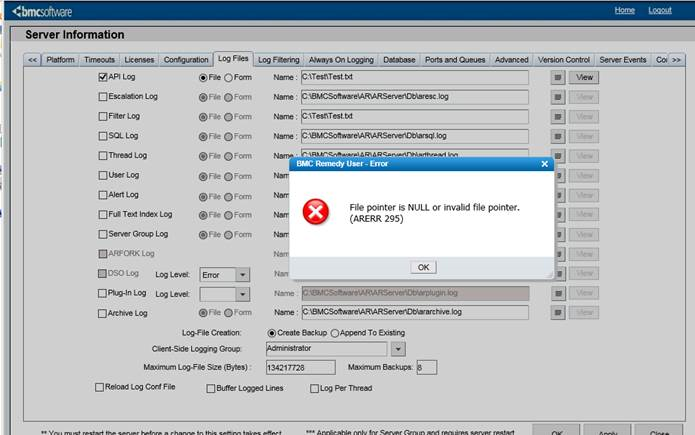Viewport: 695px width, 435px height.
Task: Click in Maximum Log-File Size field
Action: tap(301, 368)
